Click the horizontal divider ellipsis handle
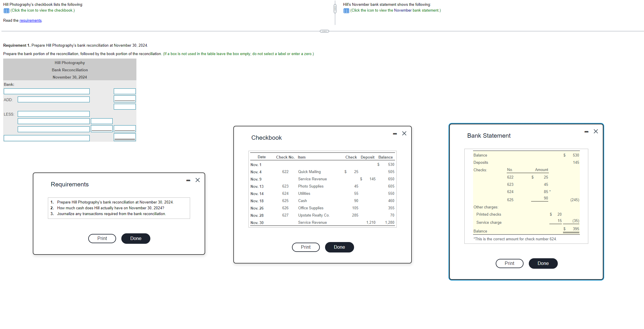 [x=324, y=31]
